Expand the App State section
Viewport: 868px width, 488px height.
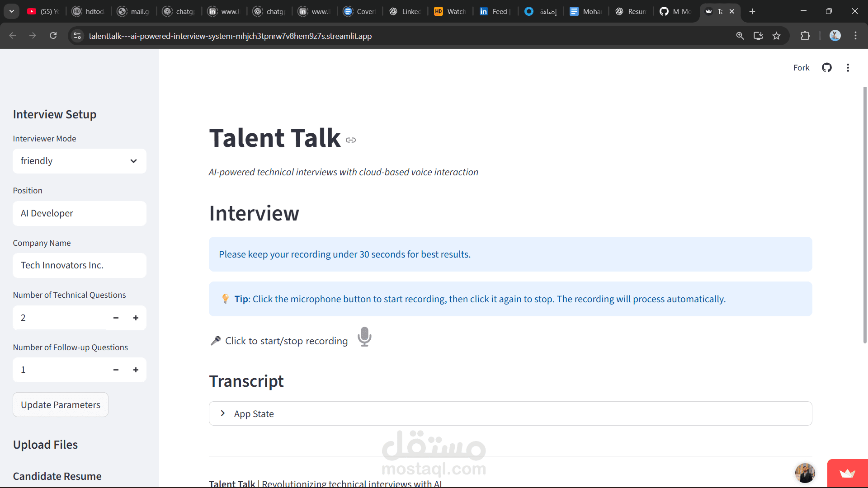coord(510,414)
